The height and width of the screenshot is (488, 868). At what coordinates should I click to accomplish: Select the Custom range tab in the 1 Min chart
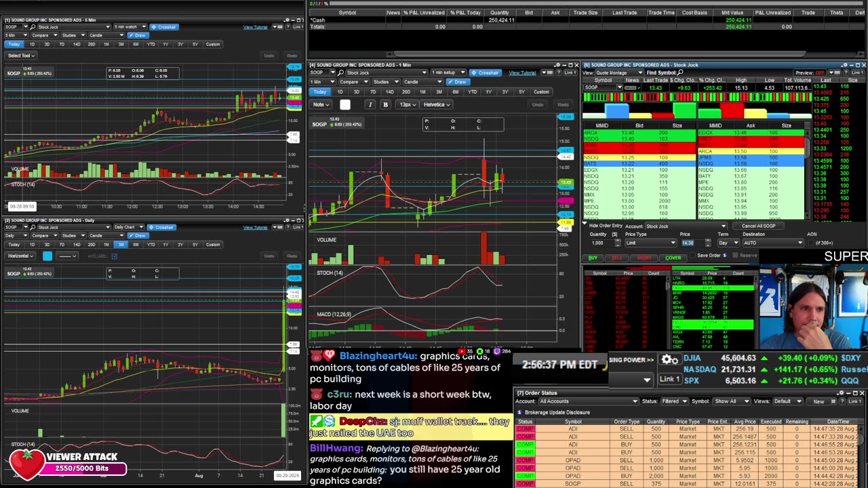click(541, 91)
